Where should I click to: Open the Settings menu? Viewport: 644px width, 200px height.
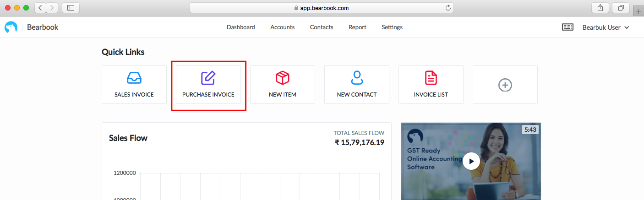(x=392, y=27)
